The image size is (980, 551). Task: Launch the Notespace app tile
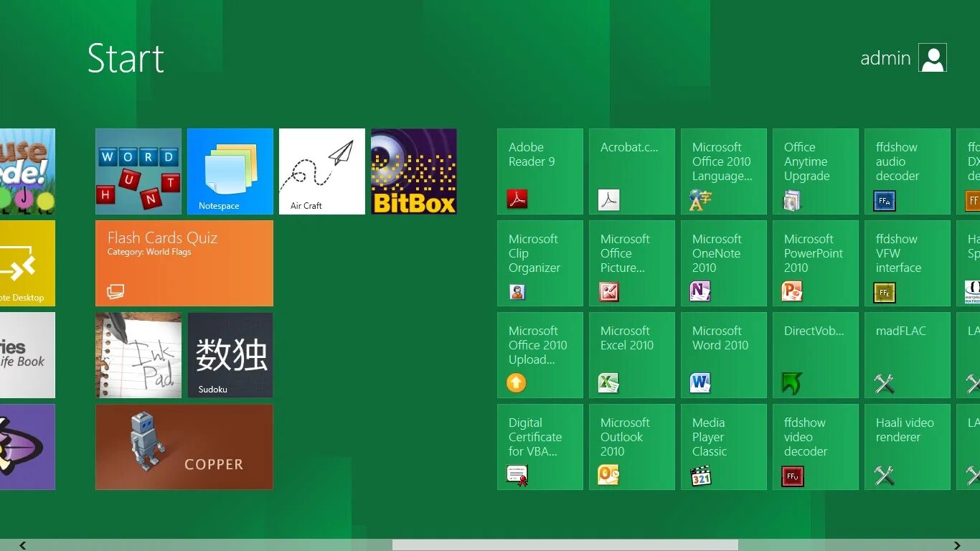[230, 171]
